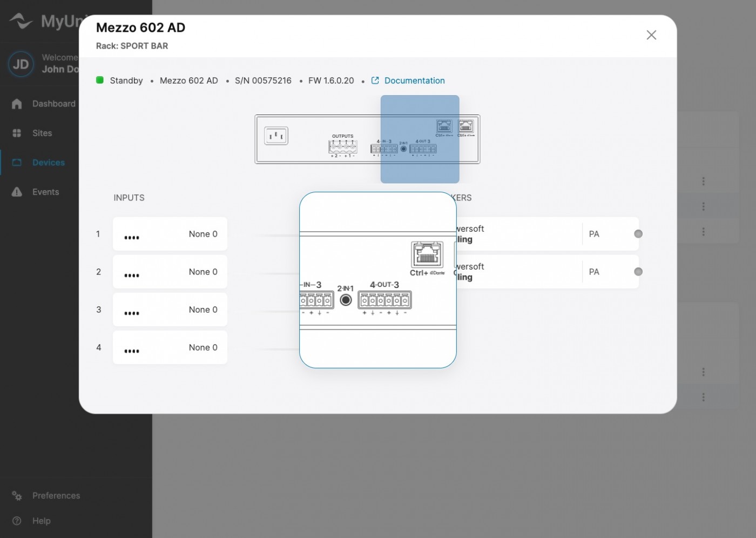Click the Rack: SPORT BAR subtitle

tap(132, 46)
